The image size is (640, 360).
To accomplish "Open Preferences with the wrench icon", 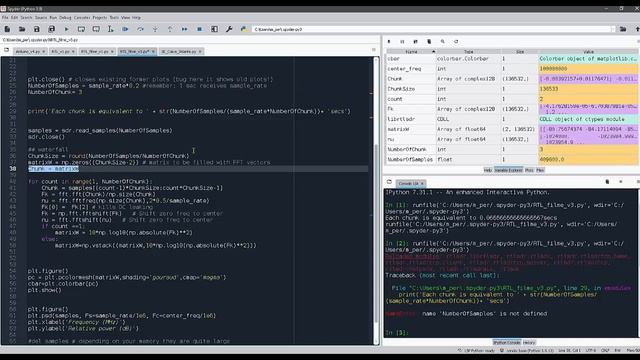I will click(229, 29).
